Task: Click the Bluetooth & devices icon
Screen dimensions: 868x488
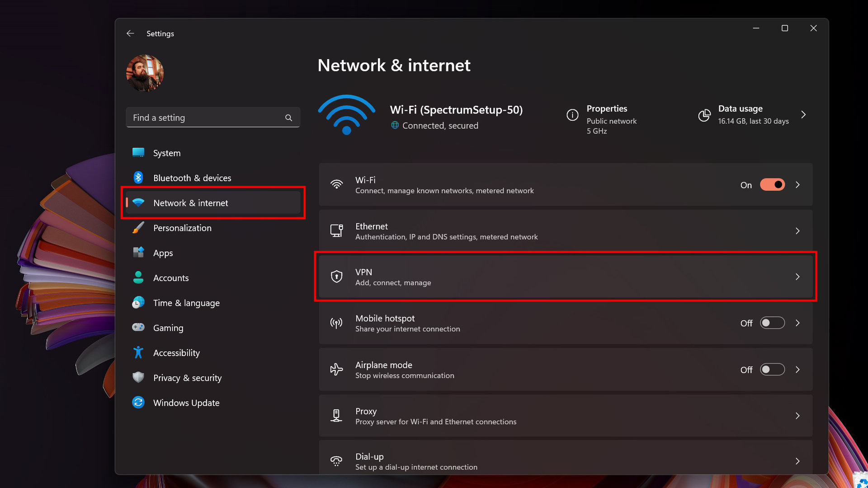Action: tap(138, 178)
